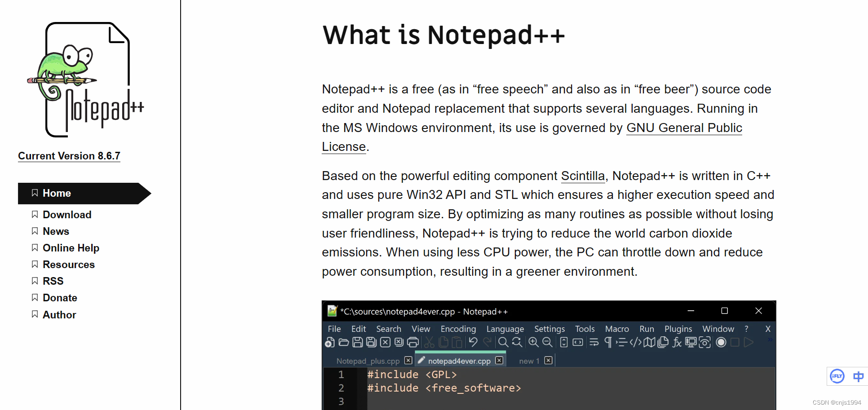Click the Find magnifier toolbar icon

[503, 343]
